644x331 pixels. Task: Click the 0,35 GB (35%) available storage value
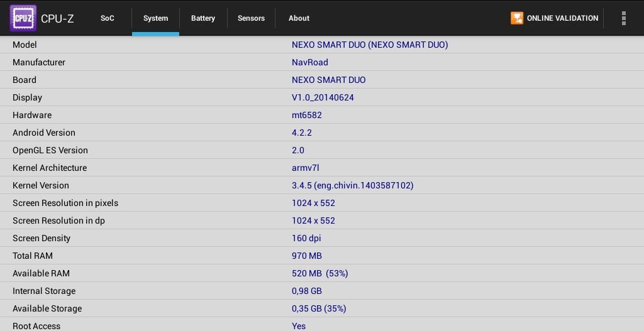[x=319, y=309]
